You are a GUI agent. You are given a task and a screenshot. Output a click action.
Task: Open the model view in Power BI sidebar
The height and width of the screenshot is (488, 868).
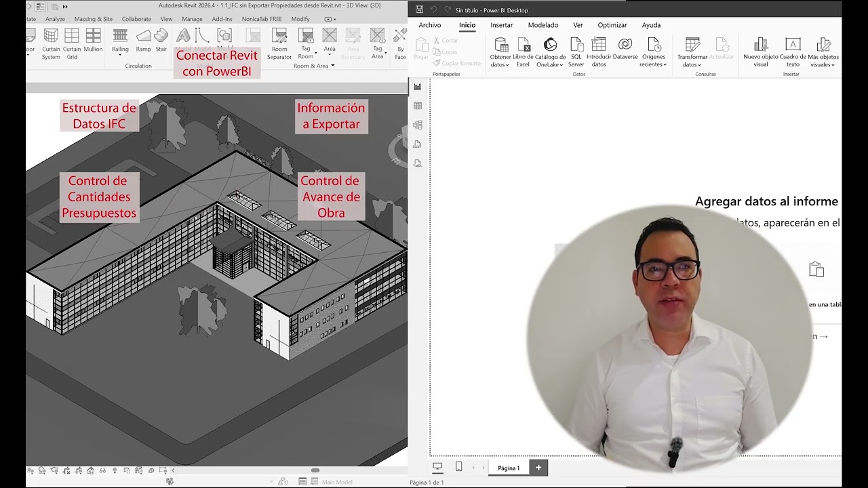[x=418, y=125]
